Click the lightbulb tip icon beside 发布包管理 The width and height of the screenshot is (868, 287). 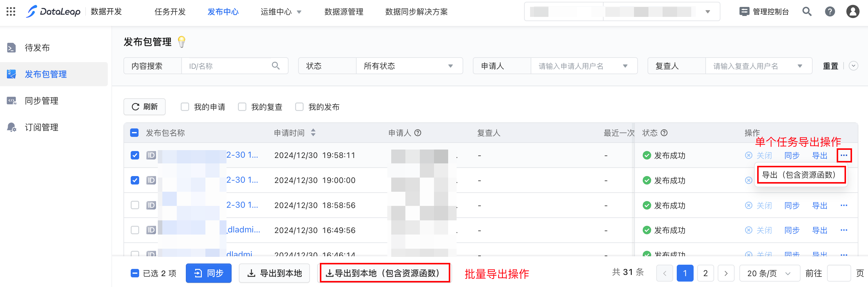tap(182, 42)
